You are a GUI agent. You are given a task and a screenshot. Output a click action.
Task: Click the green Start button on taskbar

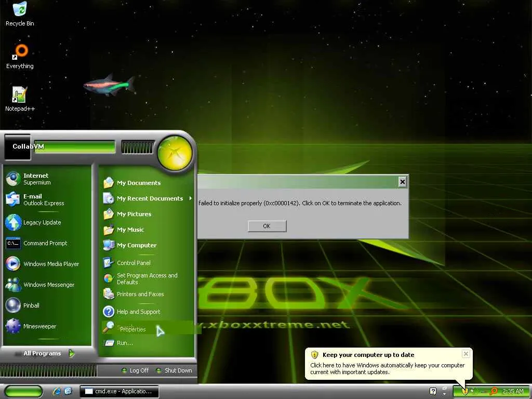[23, 392]
